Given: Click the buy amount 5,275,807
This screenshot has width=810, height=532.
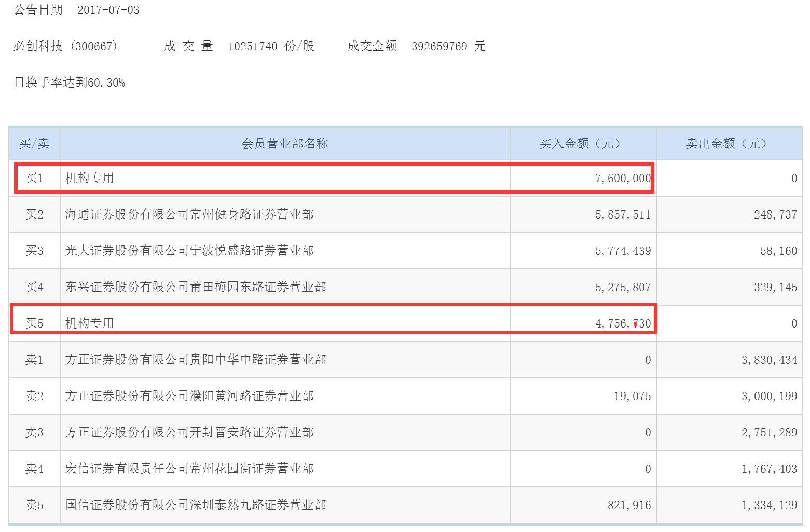Looking at the screenshot, I should point(623,288).
